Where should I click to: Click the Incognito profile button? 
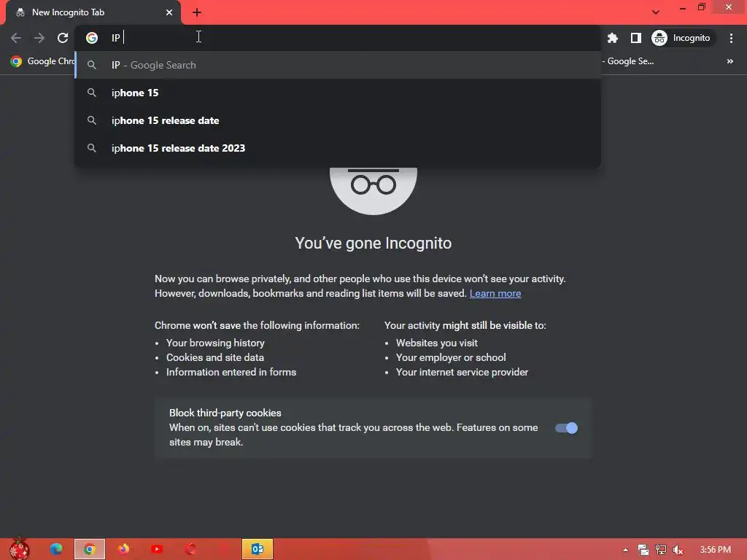pos(683,38)
